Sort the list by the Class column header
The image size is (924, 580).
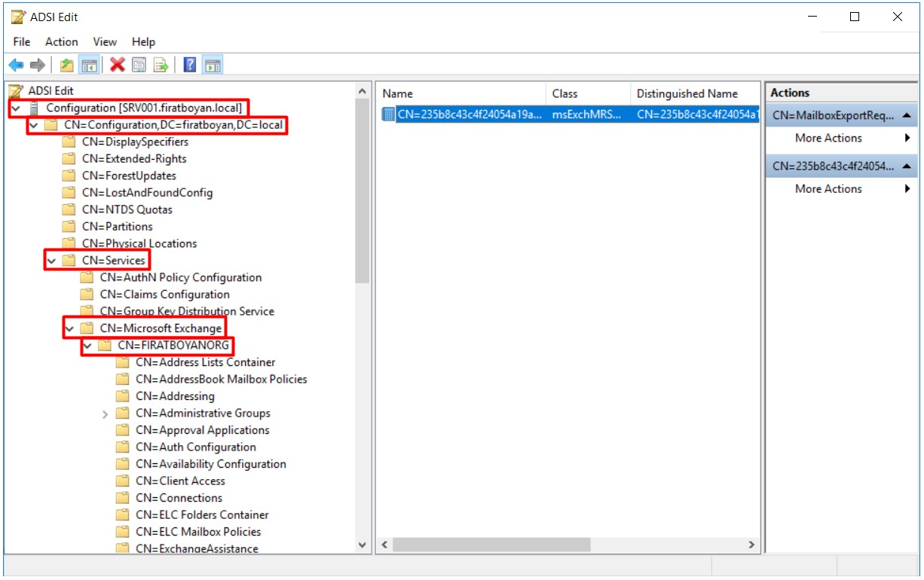(x=588, y=93)
